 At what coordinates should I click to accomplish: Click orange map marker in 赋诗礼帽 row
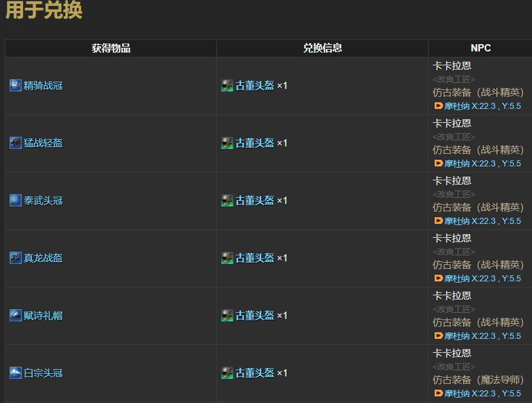438,336
